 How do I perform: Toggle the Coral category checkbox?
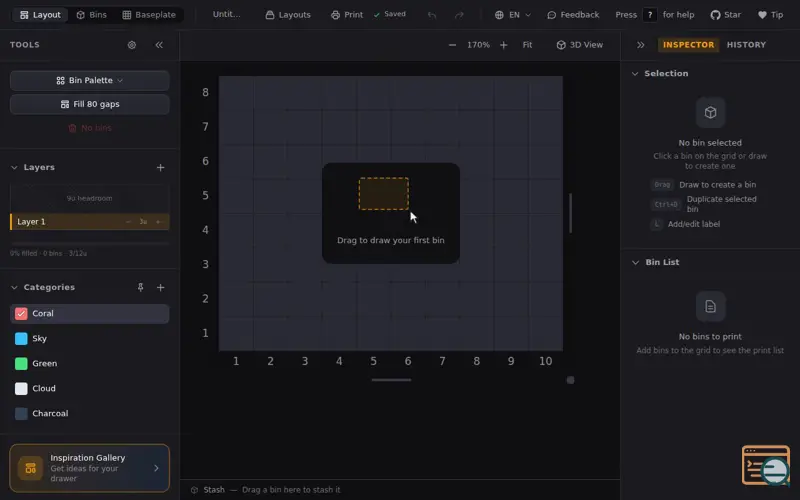[x=21, y=314]
